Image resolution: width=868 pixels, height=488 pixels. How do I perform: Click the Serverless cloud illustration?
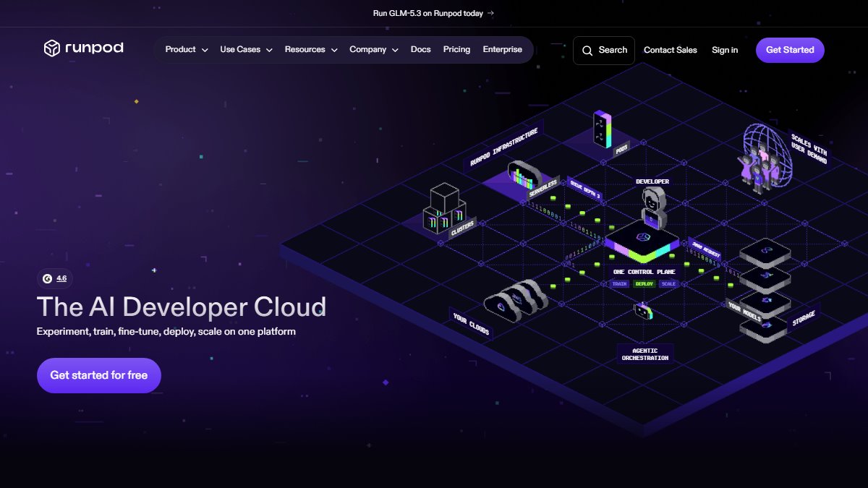click(526, 174)
